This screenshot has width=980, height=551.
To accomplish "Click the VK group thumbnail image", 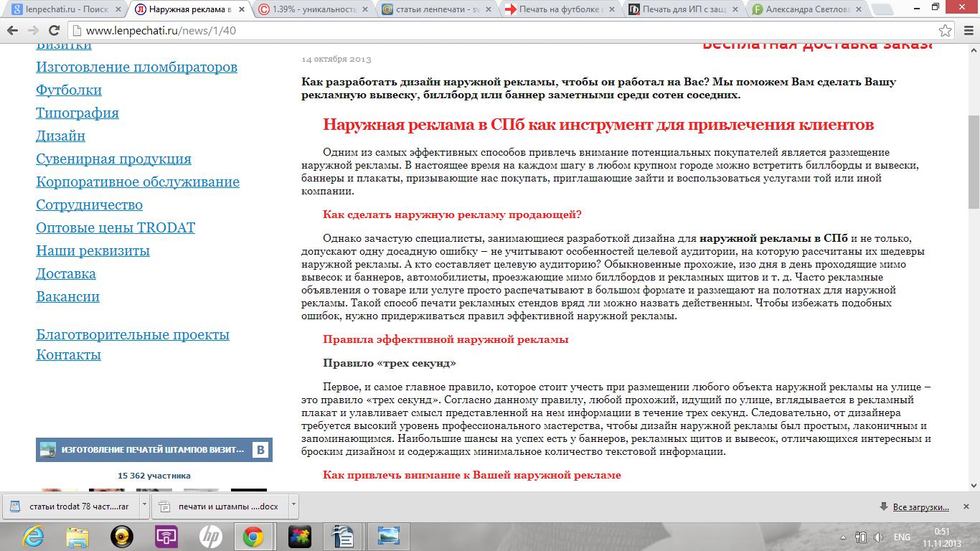I will [x=48, y=450].
